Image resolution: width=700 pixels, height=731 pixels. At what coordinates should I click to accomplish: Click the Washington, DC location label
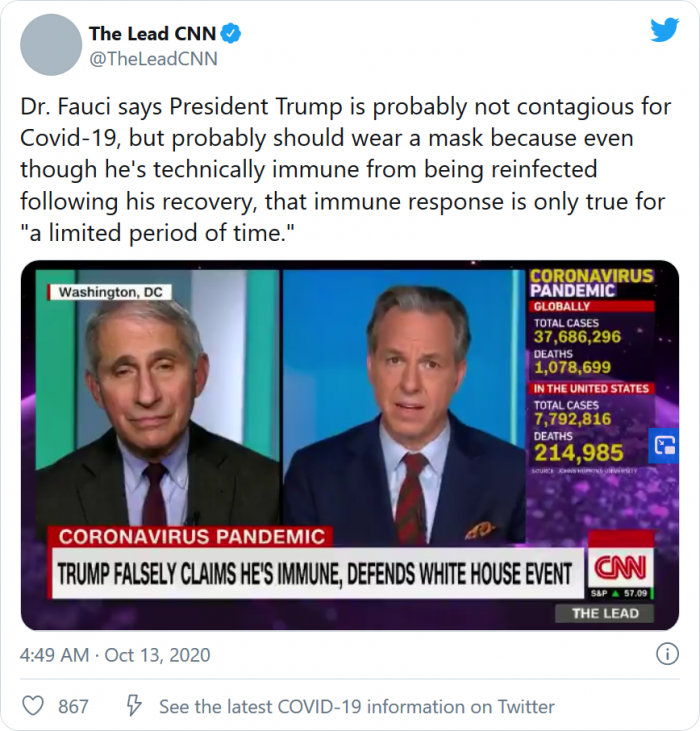click(x=108, y=292)
